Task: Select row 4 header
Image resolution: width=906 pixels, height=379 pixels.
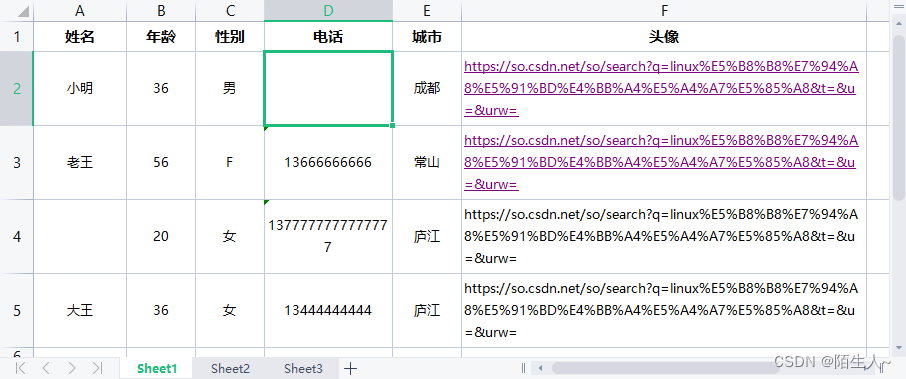Action: 17,237
